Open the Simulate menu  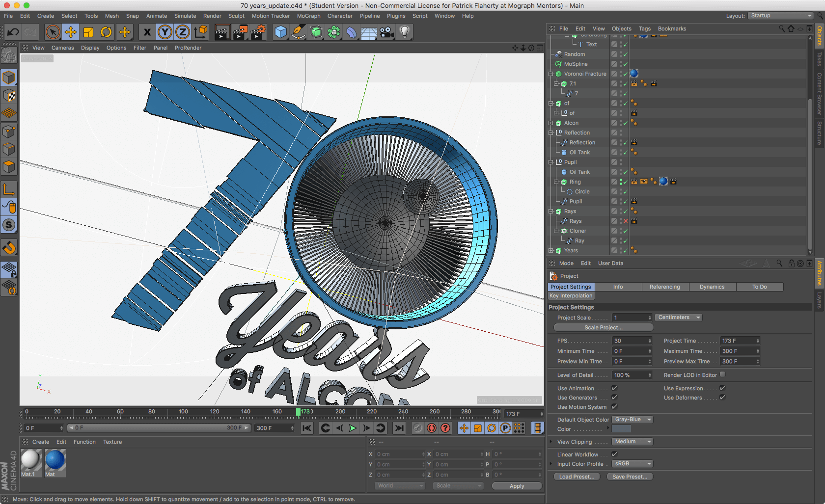185,16
